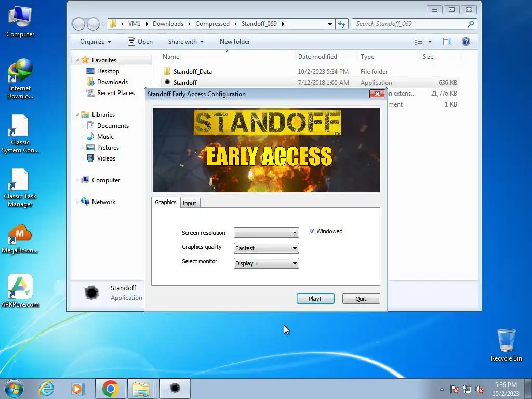This screenshot has height=399, width=532.
Task: Expand Network in navigation pane
Action: point(78,202)
